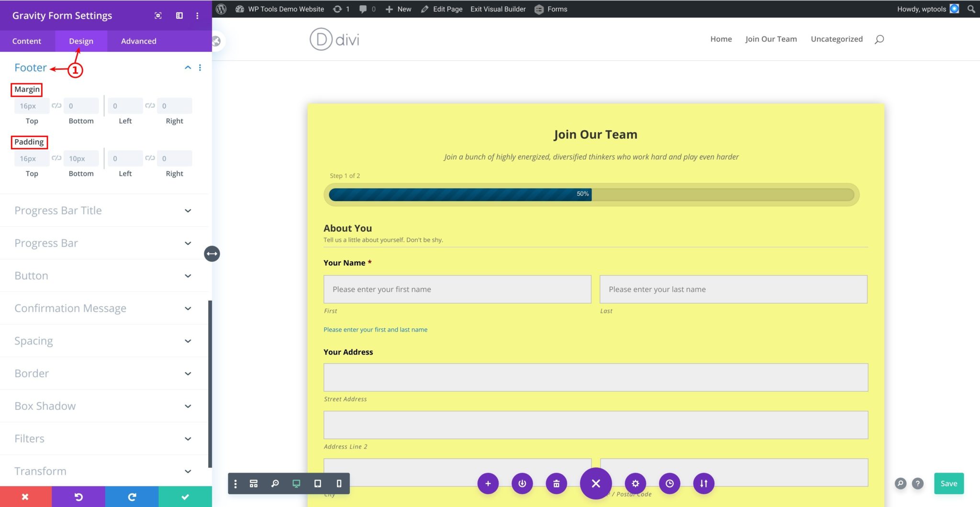Viewport: 980px width, 507px height.
Task: Click the green Save button
Action: tap(949, 484)
